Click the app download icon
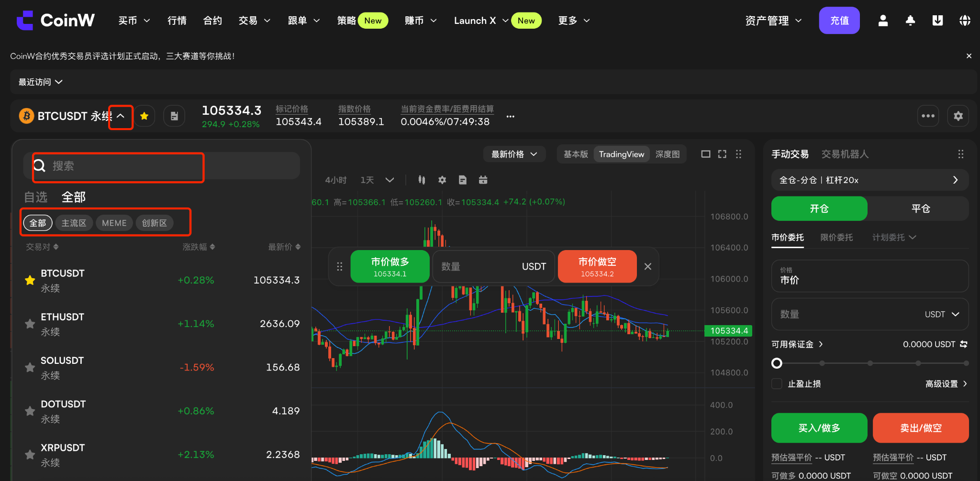Viewport: 980px width, 481px height. (x=937, y=21)
